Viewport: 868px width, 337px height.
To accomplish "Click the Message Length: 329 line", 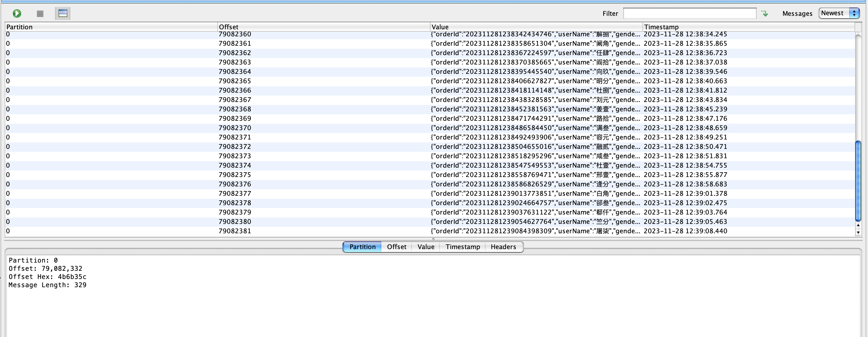I will click(47, 285).
